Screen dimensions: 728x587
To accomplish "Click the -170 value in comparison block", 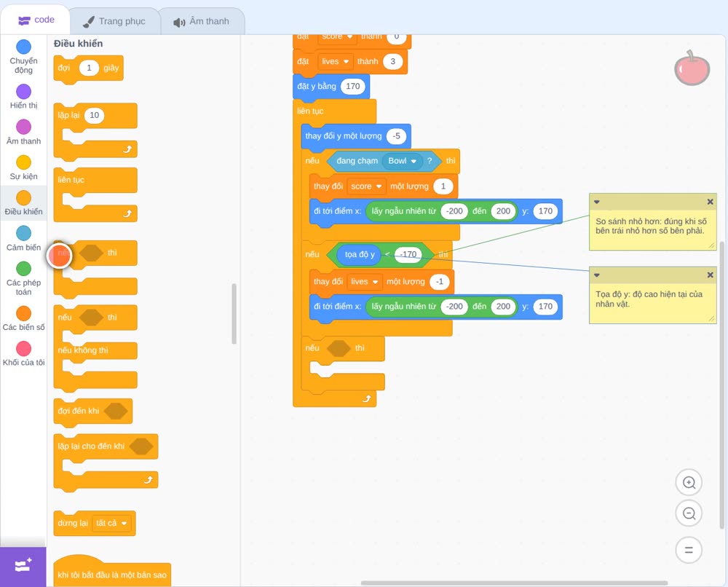I will point(408,254).
